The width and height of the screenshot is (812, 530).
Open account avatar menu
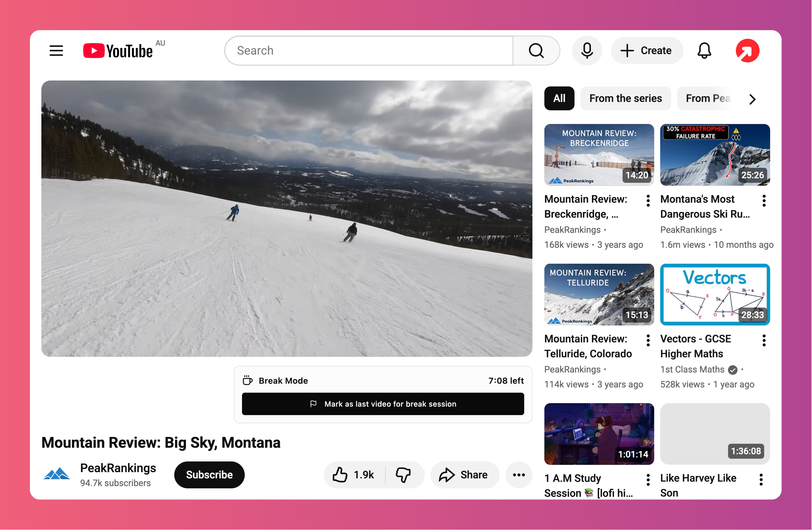747,51
